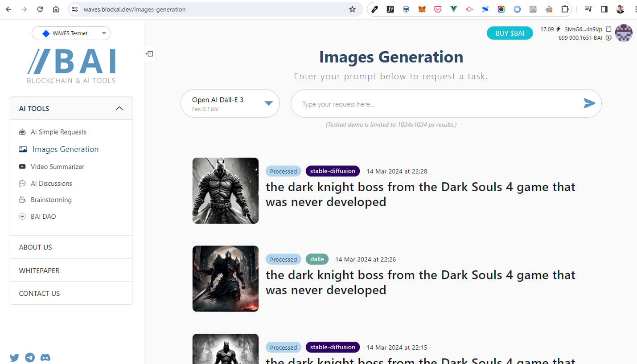The image size is (637, 364).
Task: Open the rabbit extension icon
Action: point(549,9)
